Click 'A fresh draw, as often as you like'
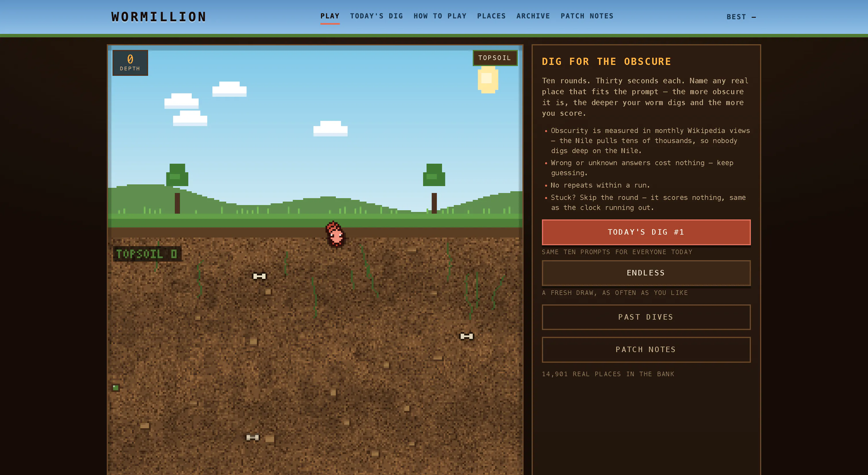This screenshot has width=868, height=475. click(x=615, y=293)
